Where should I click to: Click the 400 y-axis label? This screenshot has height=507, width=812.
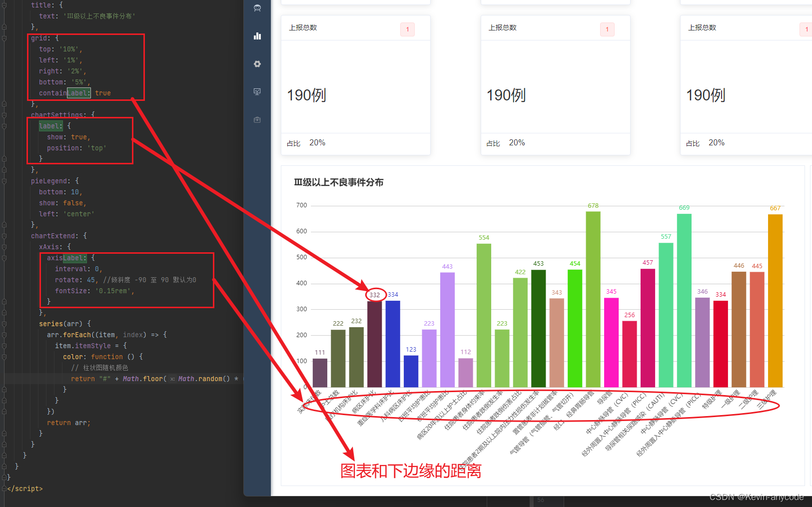point(302,283)
